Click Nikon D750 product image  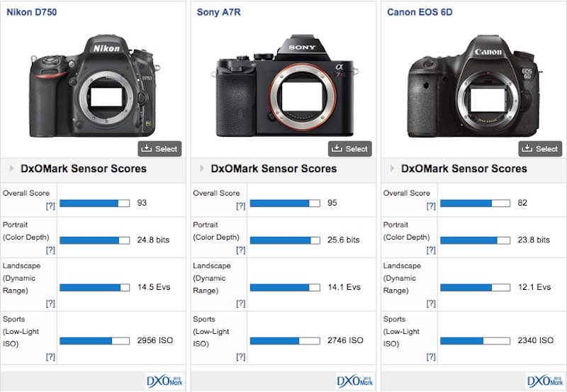tap(94, 86)
